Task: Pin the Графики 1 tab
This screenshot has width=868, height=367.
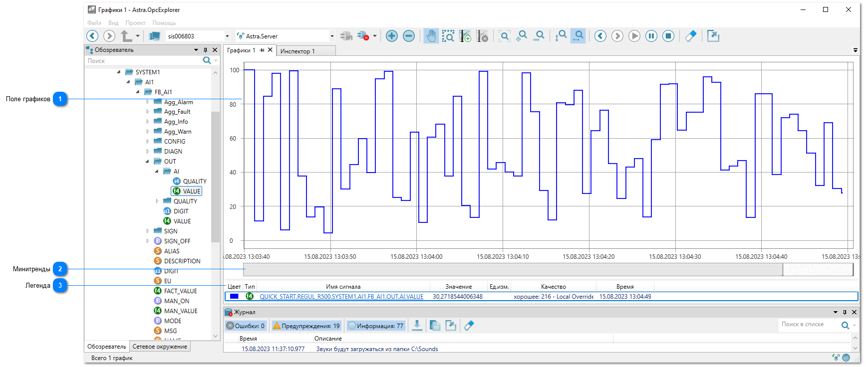Action: 262,50
